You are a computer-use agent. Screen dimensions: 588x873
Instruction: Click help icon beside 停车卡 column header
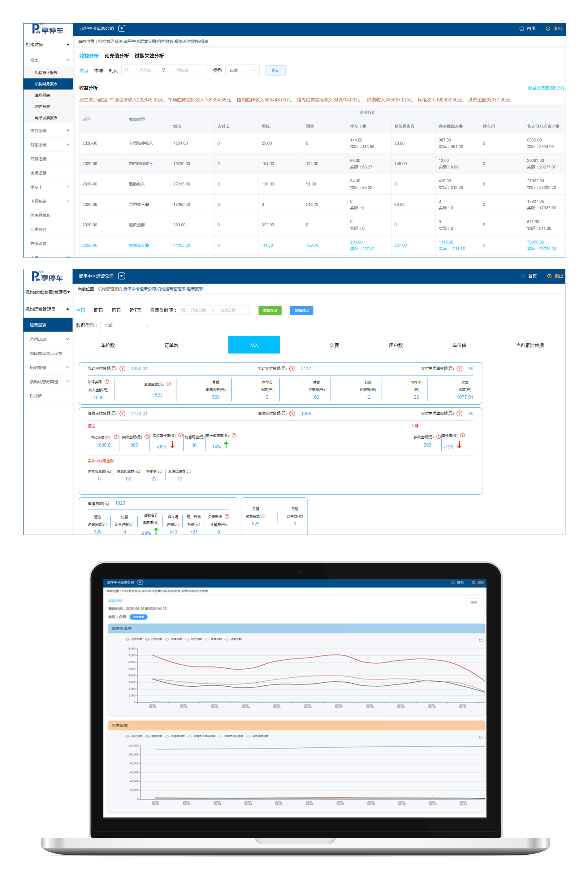point(364,126)
